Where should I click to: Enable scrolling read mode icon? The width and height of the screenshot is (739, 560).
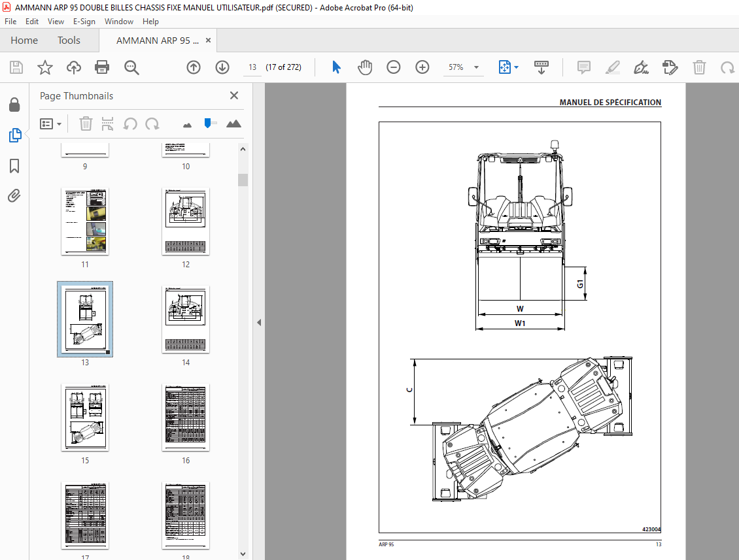[x=541, y=67]
